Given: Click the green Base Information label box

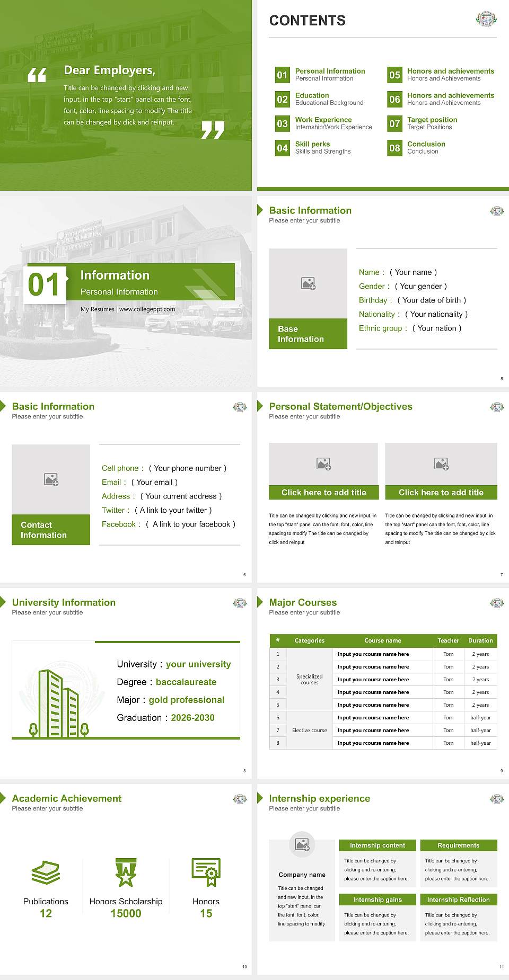Looking at the screenshot, I should point(308,334).
